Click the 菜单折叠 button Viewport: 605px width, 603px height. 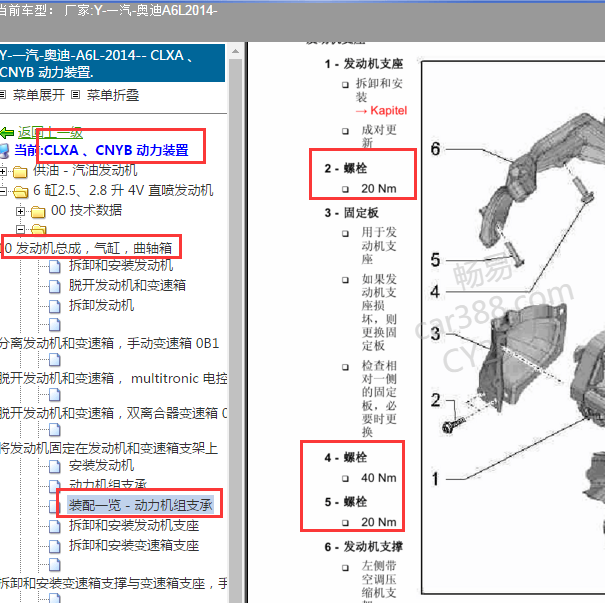coord(113,95)
